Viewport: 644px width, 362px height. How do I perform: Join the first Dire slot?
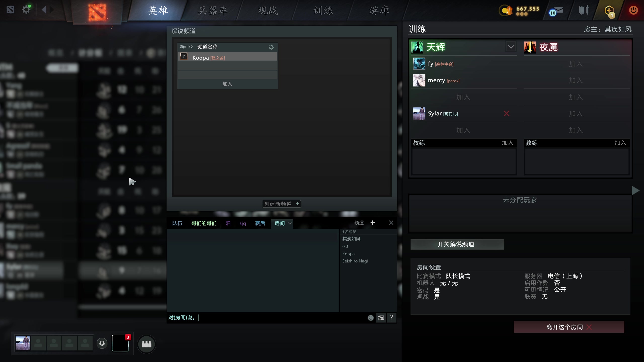(x=577, y=64)
